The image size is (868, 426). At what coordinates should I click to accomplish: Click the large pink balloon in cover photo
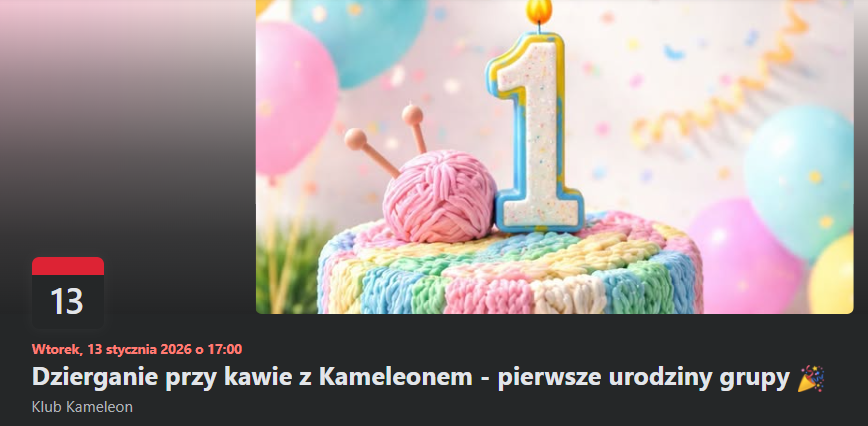click(295, 100)
